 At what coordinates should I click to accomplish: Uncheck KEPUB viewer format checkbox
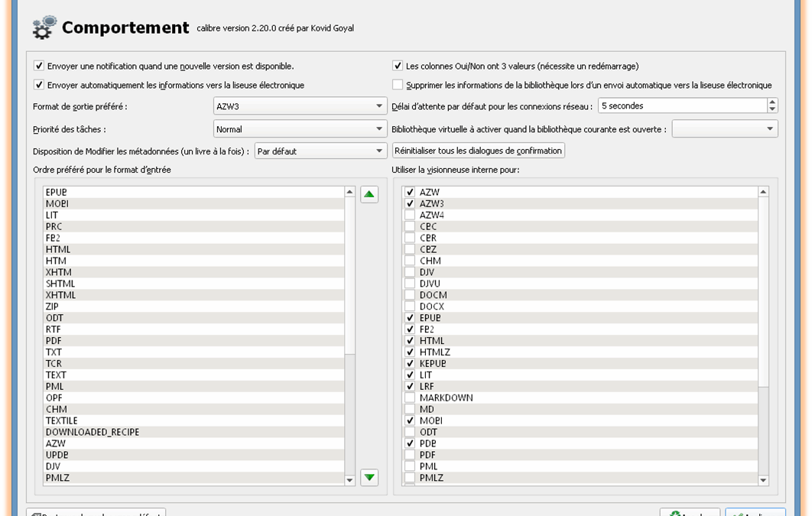click(x=410, y=363)
